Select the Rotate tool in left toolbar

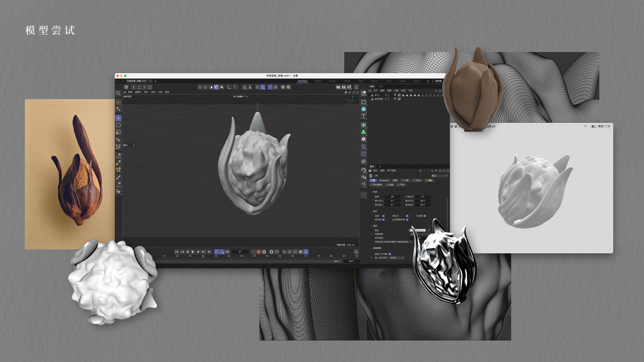(x=118, y=125)
